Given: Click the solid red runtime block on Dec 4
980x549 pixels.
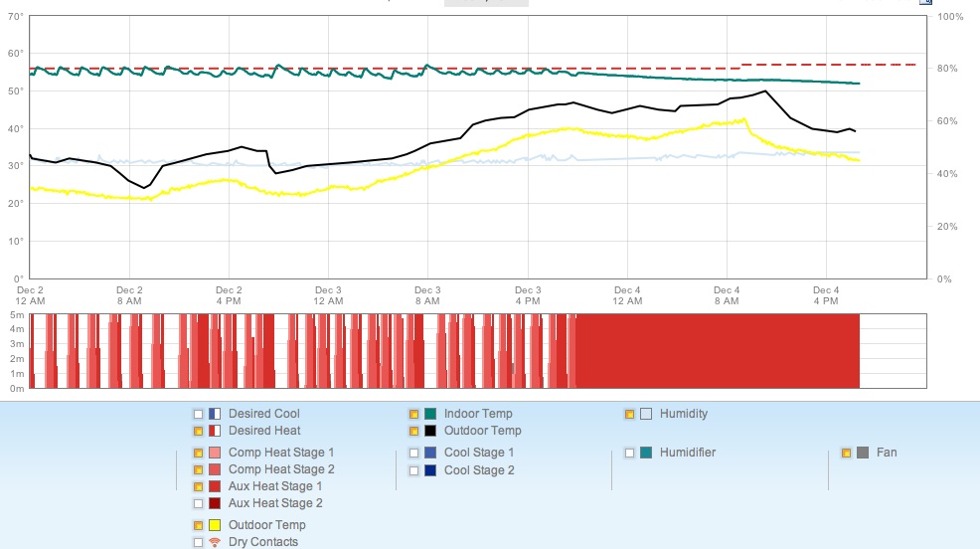Looking at the screenshot, I should pyautogui.click(x=718, y=351).
